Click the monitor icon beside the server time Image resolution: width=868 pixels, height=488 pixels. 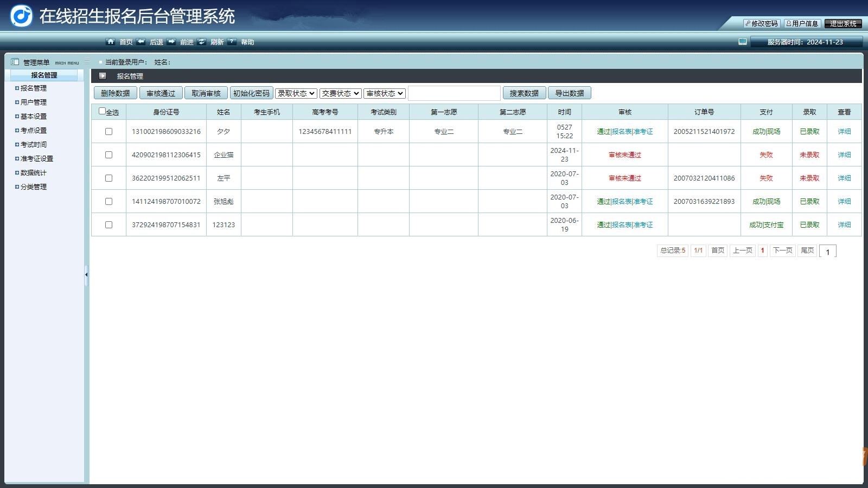[x=742, y=40]
